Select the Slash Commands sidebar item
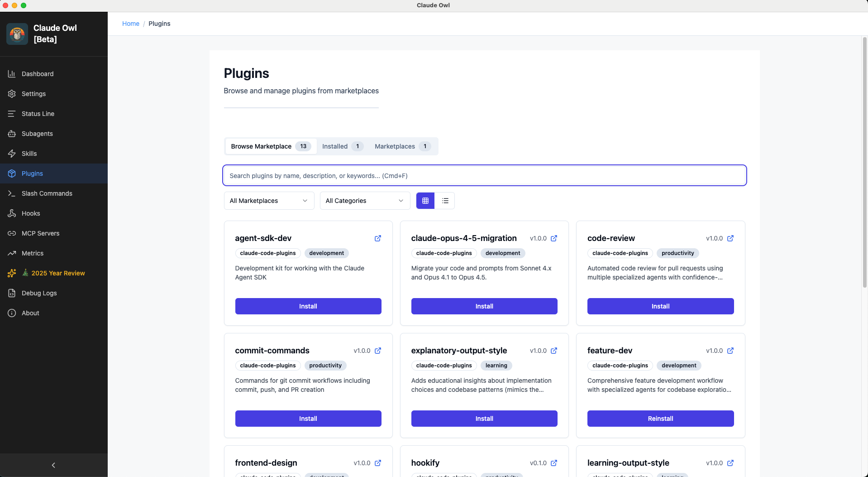Screen dimensions: 868x477 pyautogui.click(x=46, y=193)
